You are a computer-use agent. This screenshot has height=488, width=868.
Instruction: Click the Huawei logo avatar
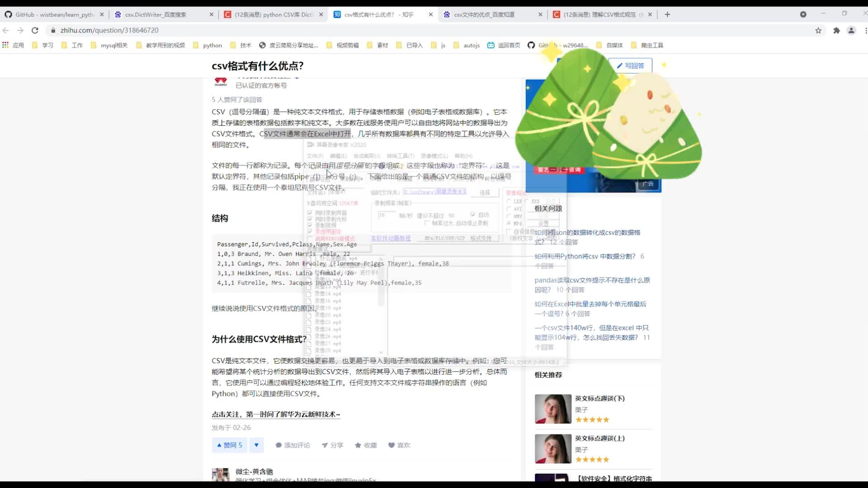[x=221, y=82]
